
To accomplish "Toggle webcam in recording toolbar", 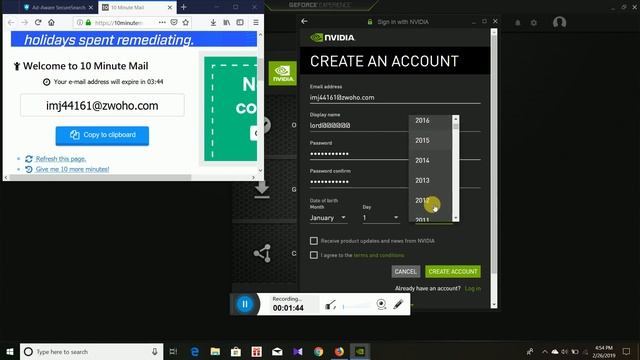I will 381,304.
